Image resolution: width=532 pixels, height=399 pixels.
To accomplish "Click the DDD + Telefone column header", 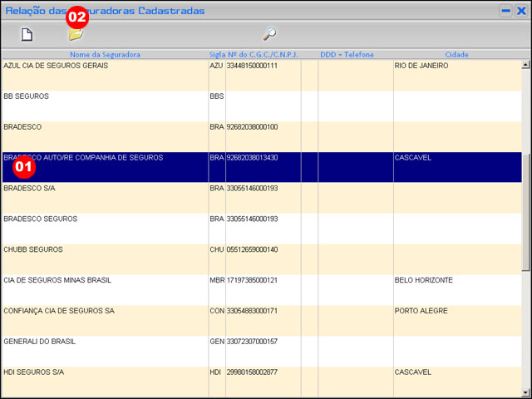I will (347, 55).
